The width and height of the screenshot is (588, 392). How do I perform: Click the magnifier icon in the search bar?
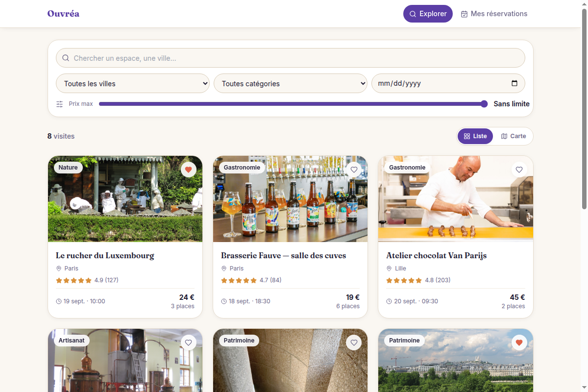(66, 58)
